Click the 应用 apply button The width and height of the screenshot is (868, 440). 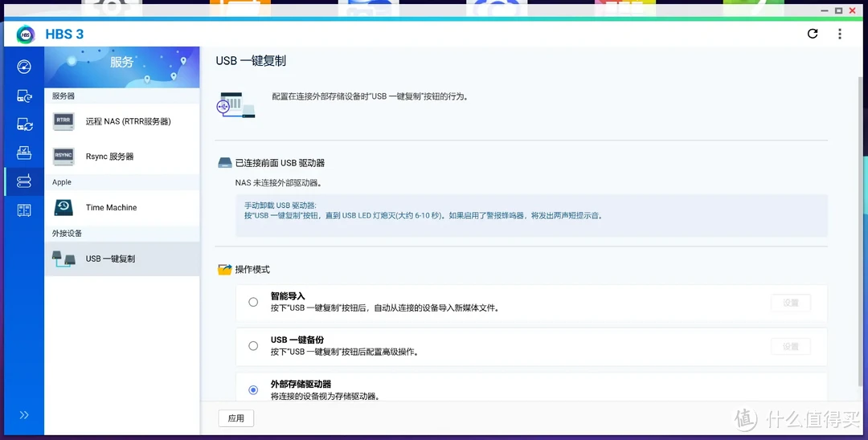click(236, 418)
